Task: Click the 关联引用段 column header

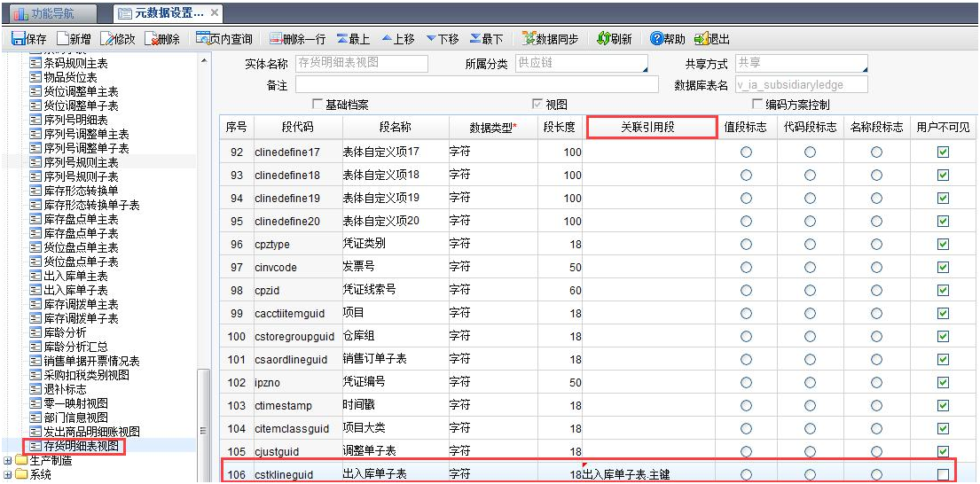Action: coord(650,127)
